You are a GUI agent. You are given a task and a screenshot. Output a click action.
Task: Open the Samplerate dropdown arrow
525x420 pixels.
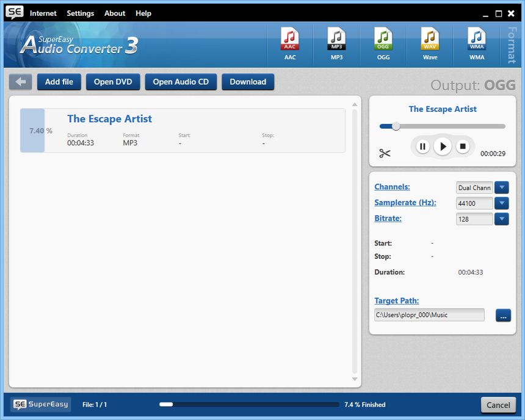tap(502, 203)
